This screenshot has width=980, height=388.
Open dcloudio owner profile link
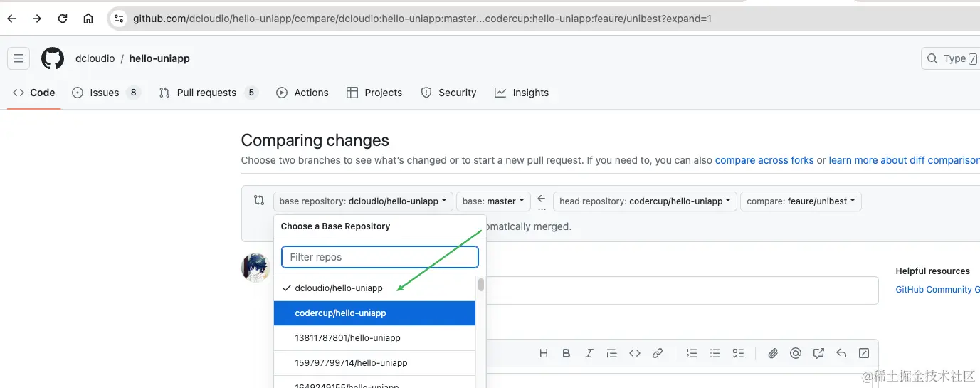(x=95, y=58)
